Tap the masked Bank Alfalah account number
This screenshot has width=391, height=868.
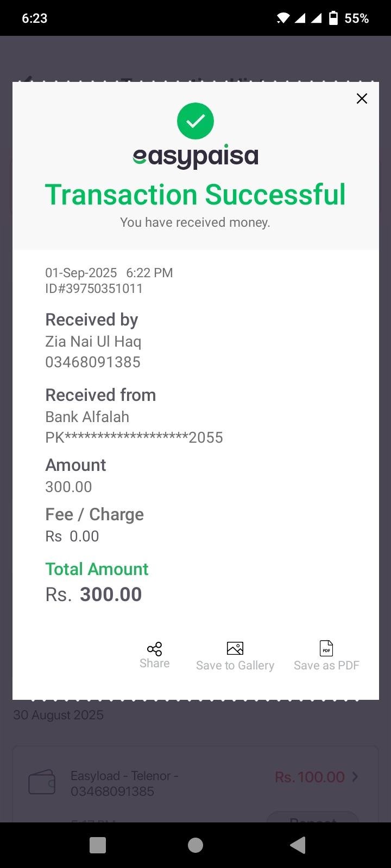coord(134,438)
